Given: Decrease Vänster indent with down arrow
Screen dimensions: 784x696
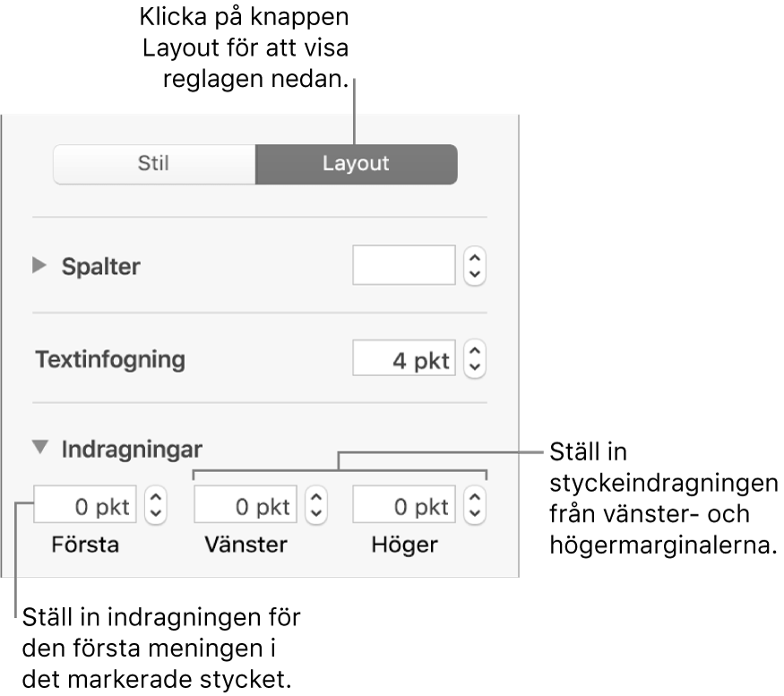Looking at the screenshot, I should tap(315, 514).
